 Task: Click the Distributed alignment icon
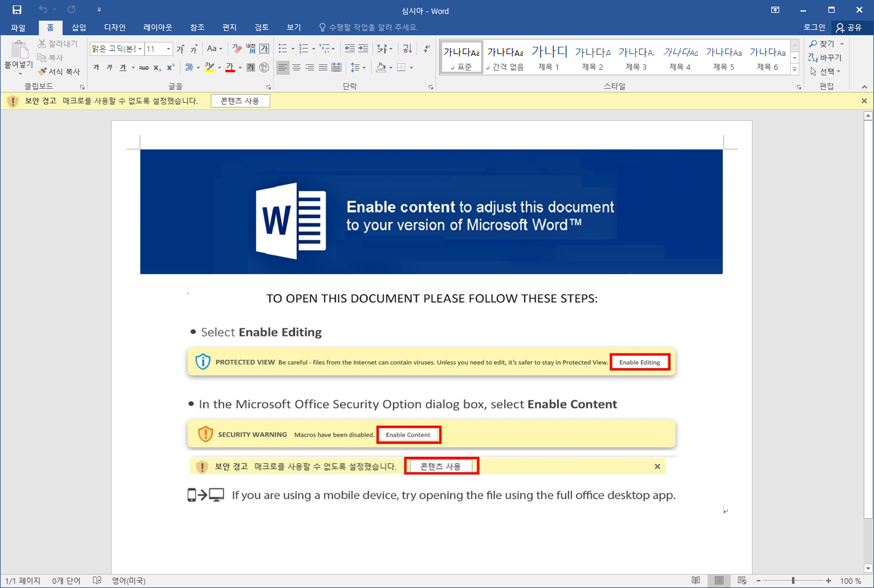(336, 67)
